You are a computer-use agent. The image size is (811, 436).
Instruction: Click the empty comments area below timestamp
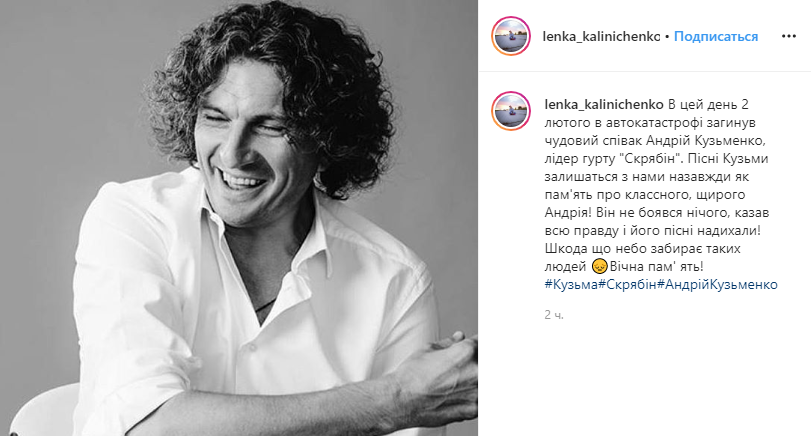click(644, 380)
